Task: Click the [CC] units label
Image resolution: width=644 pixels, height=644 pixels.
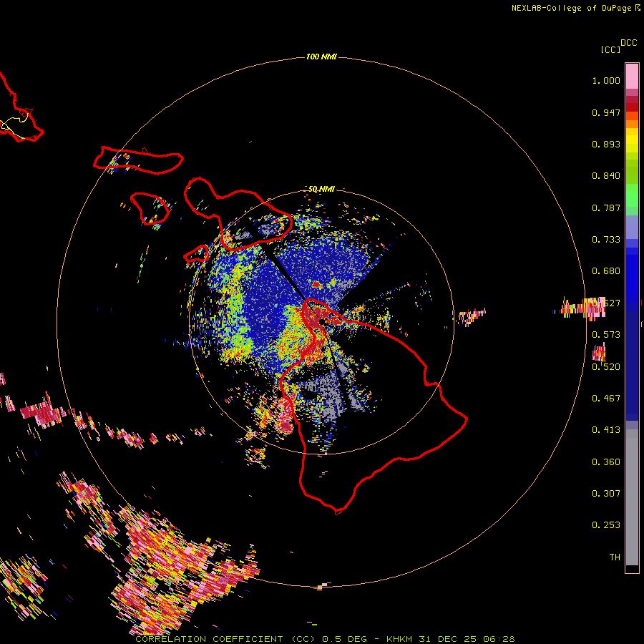Action: (611, 49)
